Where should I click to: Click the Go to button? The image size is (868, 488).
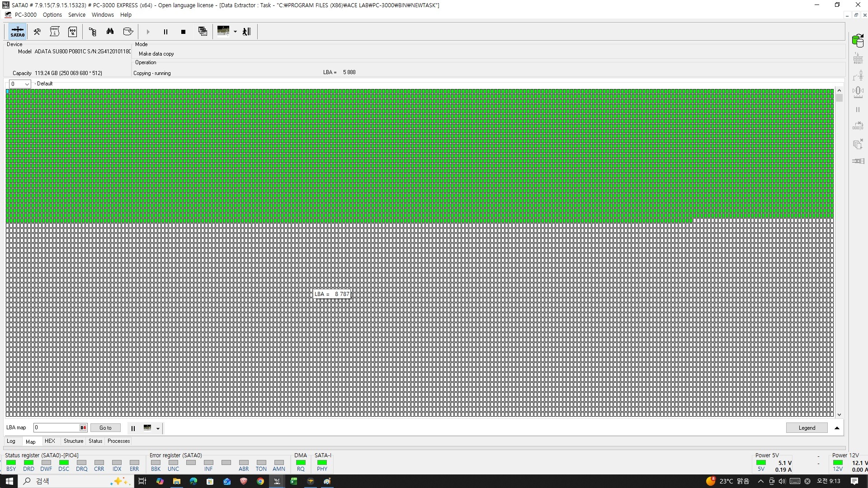pyautogui.click(x=105, y=428)
